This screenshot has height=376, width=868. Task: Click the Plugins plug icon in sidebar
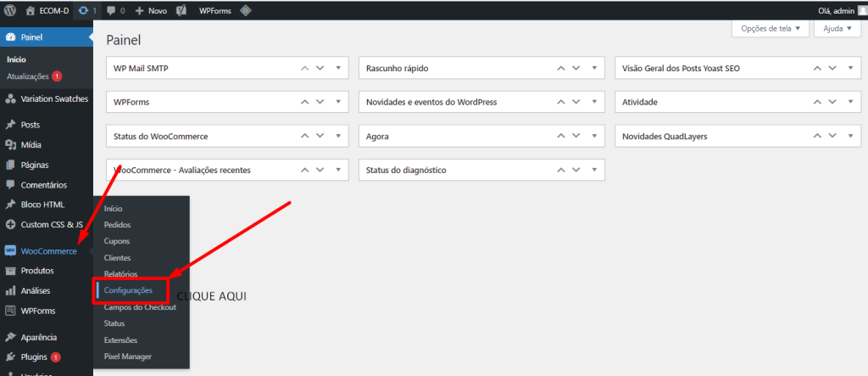tap(10, 357)
